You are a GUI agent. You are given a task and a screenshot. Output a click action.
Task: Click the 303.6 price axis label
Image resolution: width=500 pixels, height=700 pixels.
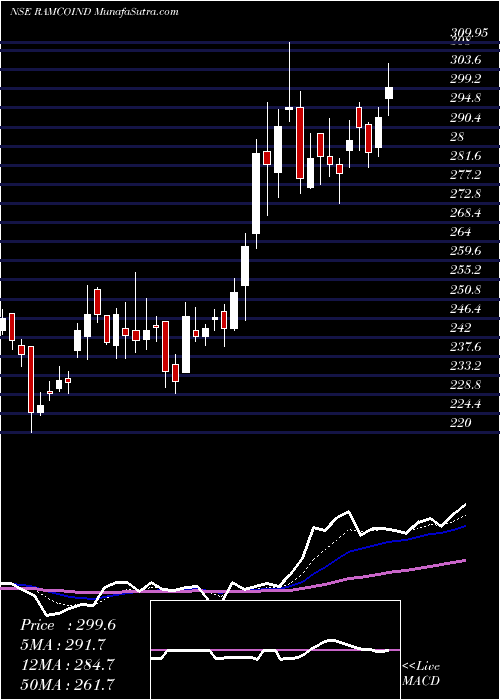[x=466, y=60]
